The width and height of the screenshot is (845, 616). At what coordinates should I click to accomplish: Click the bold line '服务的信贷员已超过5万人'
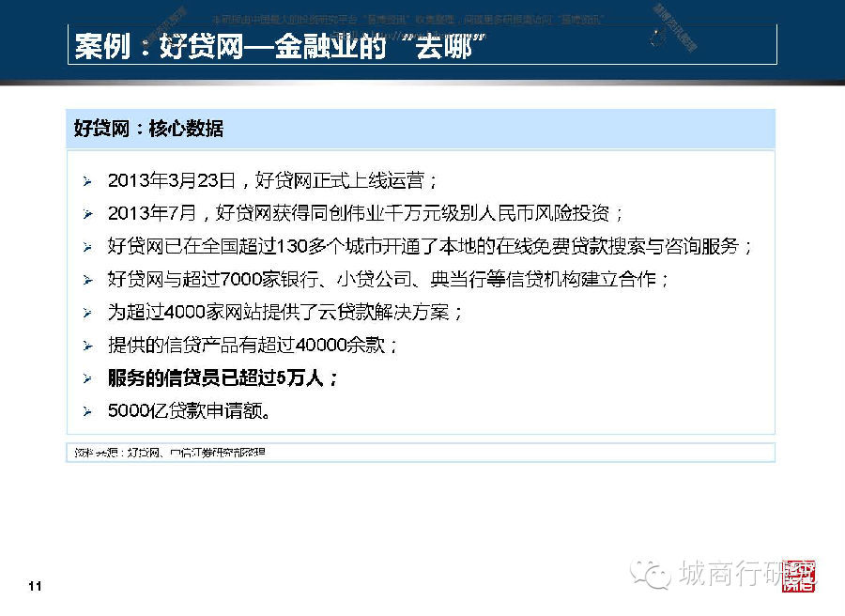point(223,377)
